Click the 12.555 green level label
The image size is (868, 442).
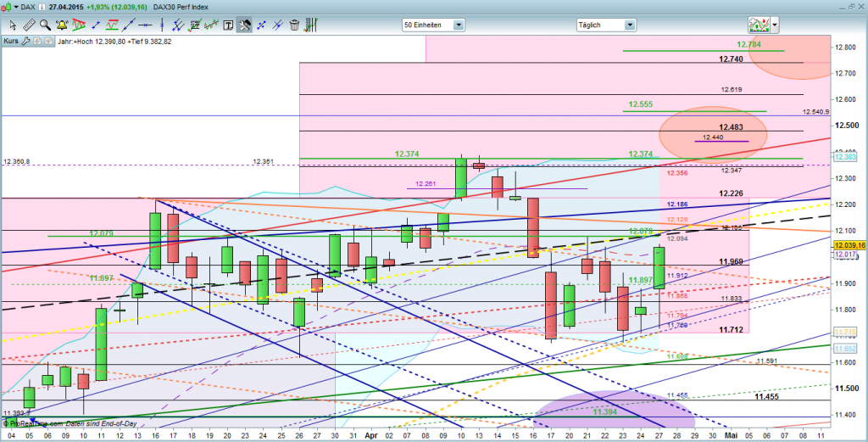pyautogui.click(x=641, y=104)
